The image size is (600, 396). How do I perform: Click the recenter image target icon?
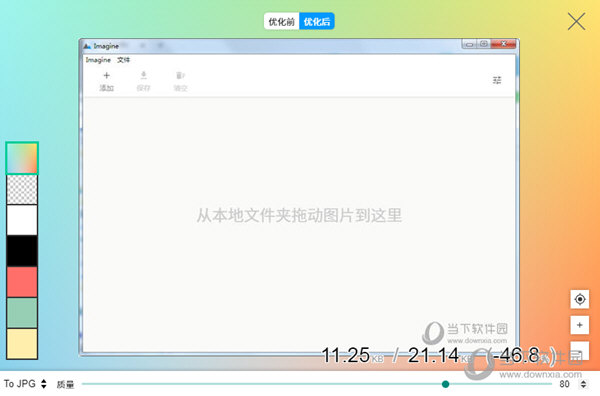[580, 299]
